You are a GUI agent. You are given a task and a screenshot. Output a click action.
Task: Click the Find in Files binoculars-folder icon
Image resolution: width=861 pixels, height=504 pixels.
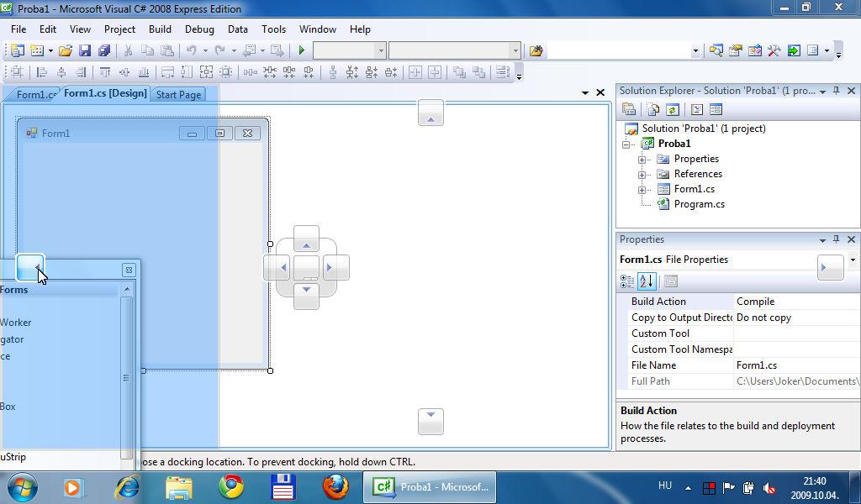[x=536, y=51]
